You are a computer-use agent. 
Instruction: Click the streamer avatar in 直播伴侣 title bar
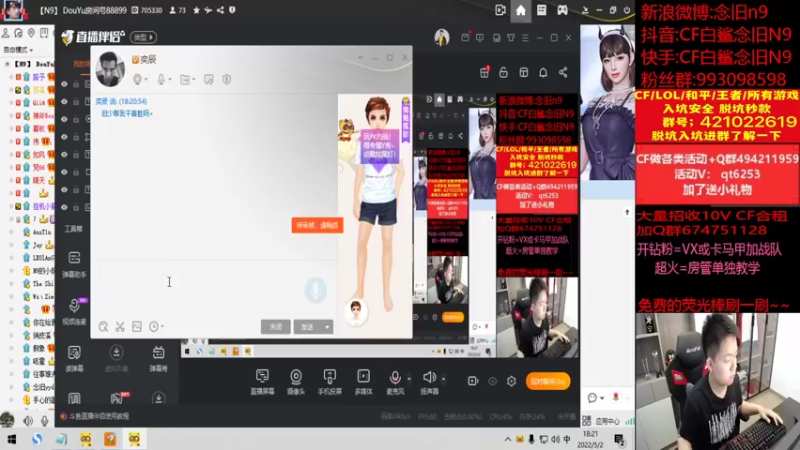tap(442, 37)
